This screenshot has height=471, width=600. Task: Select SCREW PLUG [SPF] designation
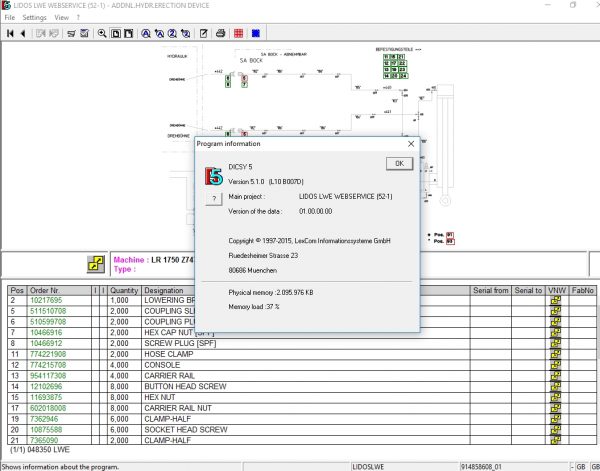coord(180,344)
